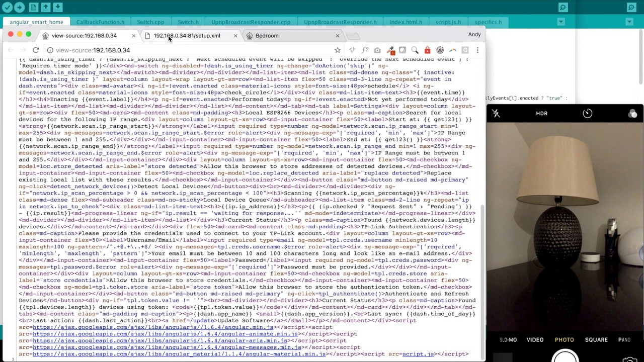This screenshot has width=644, height=362.
Task: Select PHOTO camera mode
Action: tap(564, 340)
